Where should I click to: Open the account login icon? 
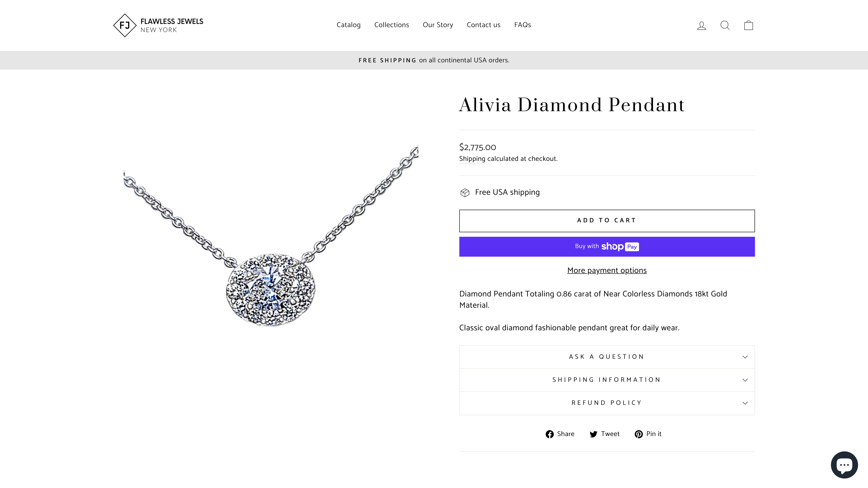(701, 25)
